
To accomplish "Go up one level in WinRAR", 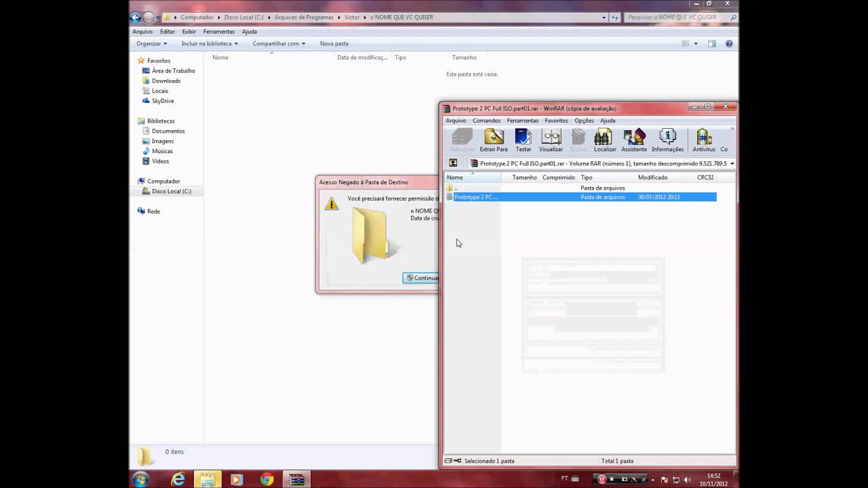I will 453,163.
